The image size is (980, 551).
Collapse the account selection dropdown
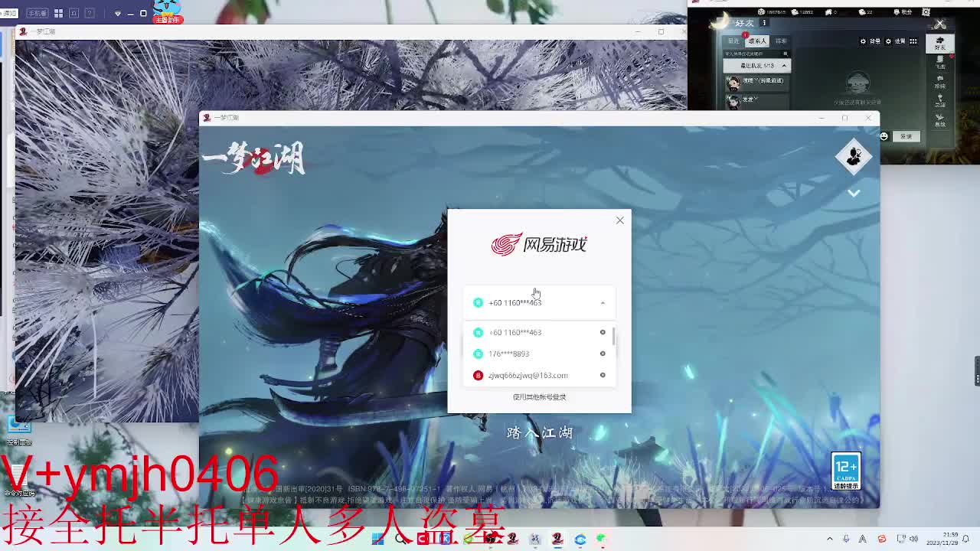click(603, 303)
